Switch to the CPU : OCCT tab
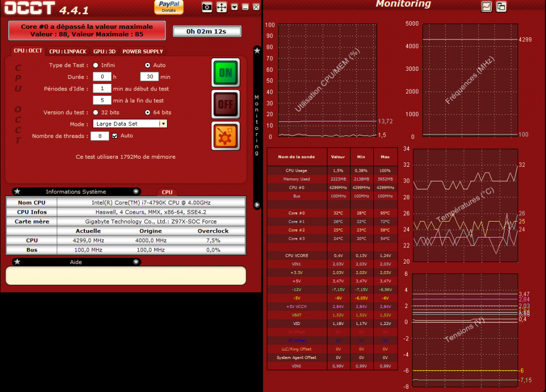Image resolution: width=546 pixels, height=392 pixels. pyautogui.click(x=28, y=51)
